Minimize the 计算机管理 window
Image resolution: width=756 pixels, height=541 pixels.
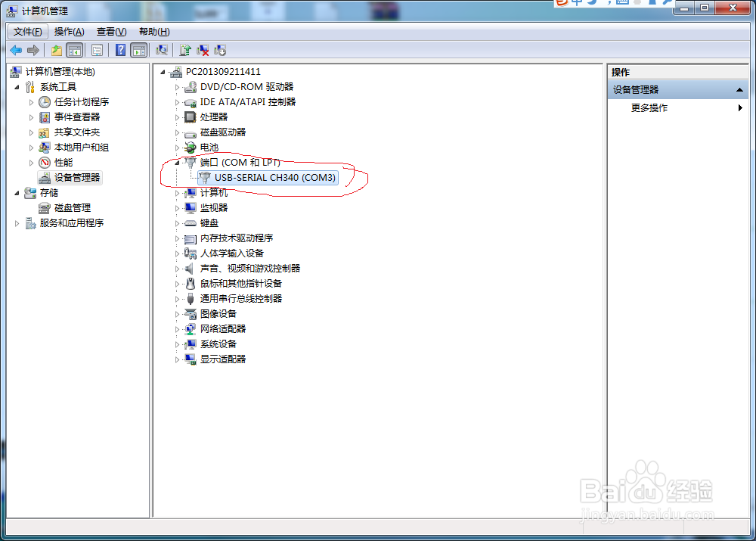point(683,8)
